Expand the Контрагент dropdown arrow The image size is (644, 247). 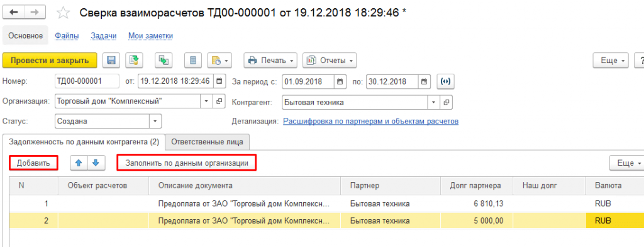tap(433, 102)
